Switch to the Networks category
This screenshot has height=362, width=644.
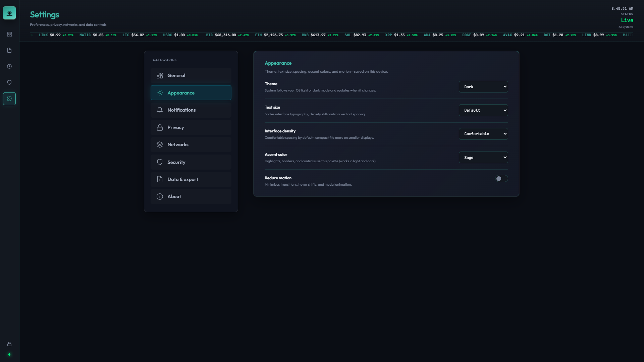click(x=191, y=144)
